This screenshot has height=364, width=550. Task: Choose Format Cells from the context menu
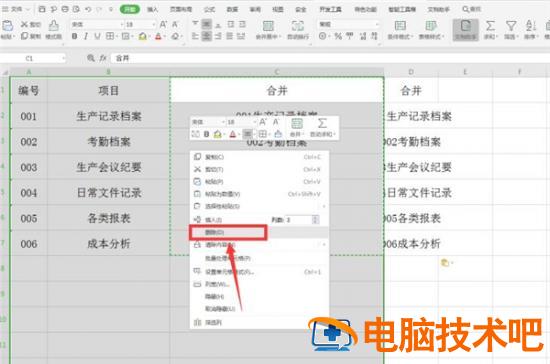[259, 271]
